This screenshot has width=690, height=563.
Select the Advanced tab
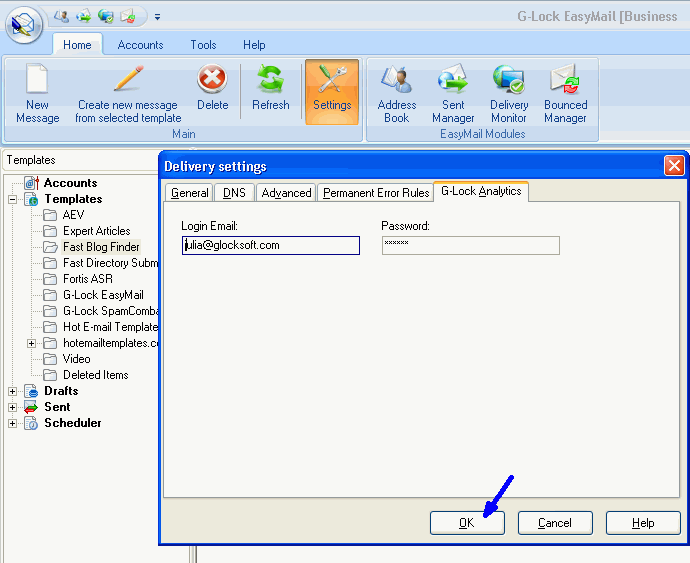pyautogui.click(x=286, y=193)
